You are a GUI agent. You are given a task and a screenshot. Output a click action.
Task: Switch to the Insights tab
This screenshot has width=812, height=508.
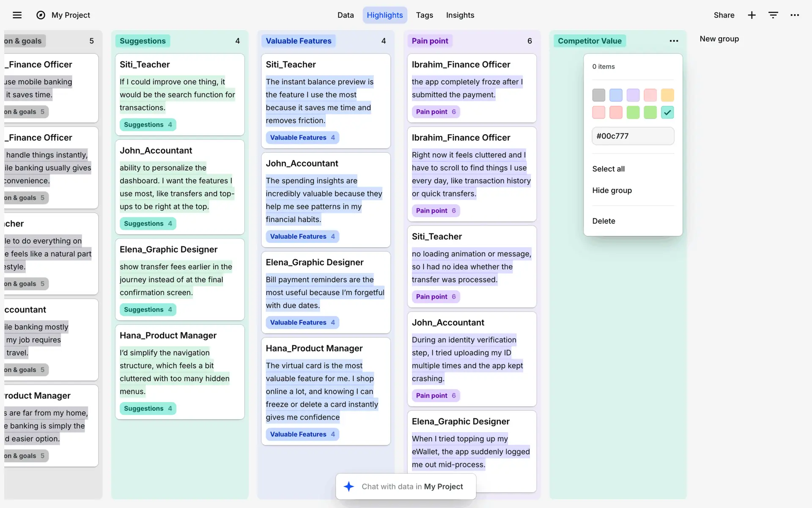[x=460, y=15]
